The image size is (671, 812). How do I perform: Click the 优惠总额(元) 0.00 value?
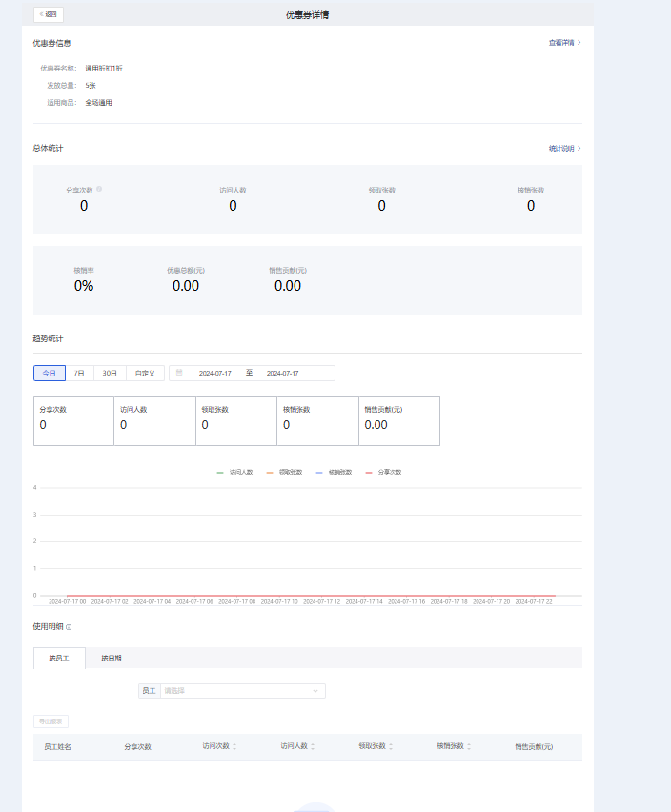186,286
